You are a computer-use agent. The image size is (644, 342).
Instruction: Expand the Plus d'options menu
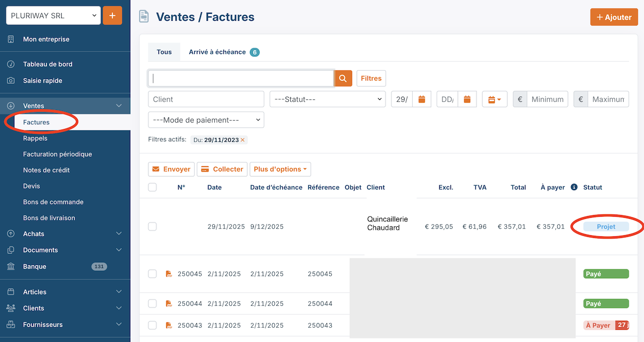[x=280, y=169]
